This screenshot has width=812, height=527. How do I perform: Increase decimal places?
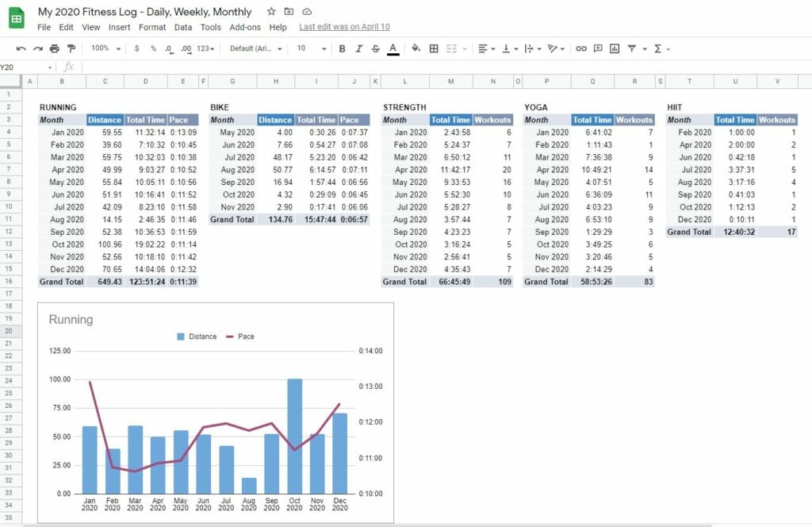186,48
